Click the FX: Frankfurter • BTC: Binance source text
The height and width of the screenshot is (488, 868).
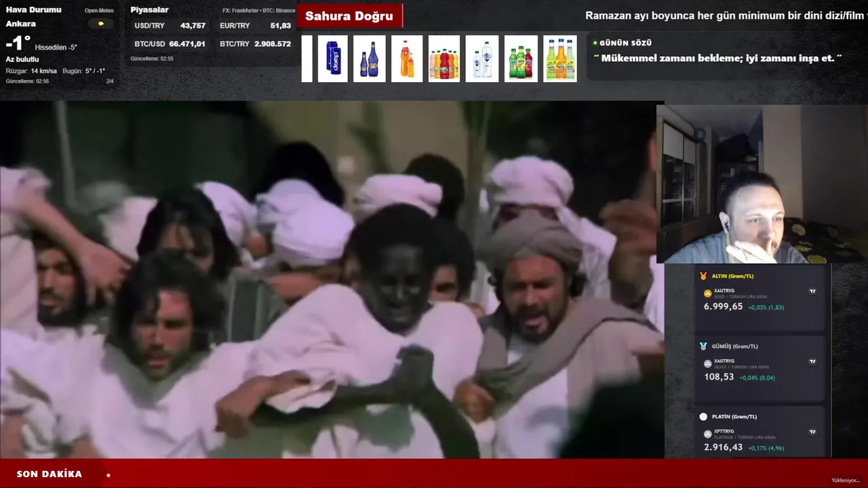click(258, 11)
